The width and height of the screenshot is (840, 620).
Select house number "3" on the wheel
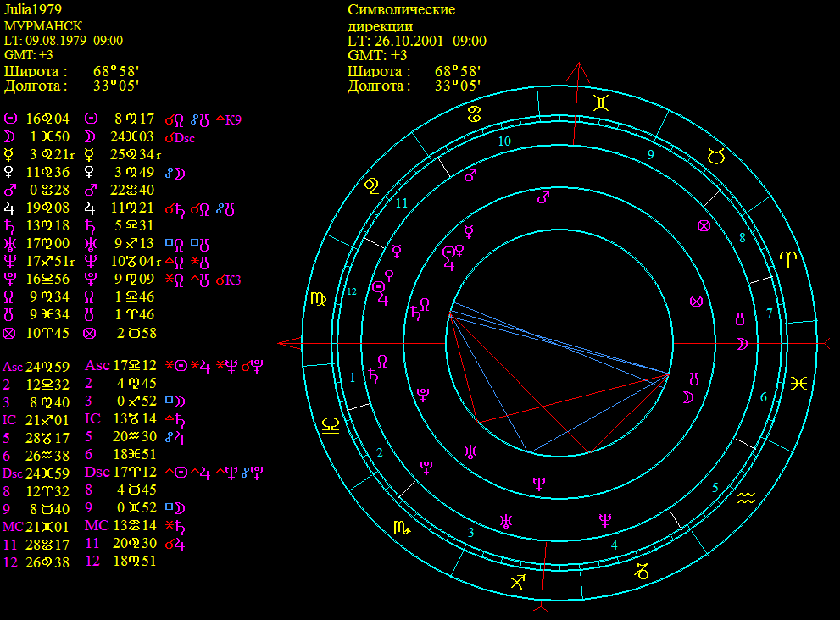[x=470, y=532]
